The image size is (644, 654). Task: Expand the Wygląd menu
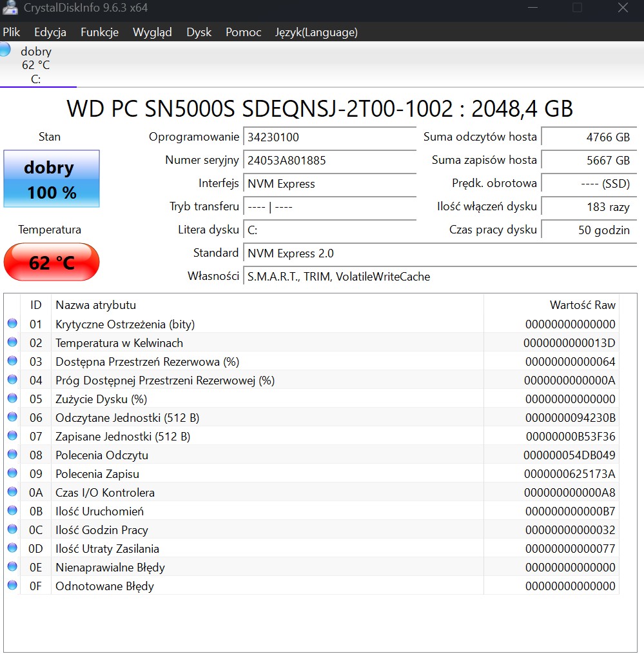pos(152,32)
